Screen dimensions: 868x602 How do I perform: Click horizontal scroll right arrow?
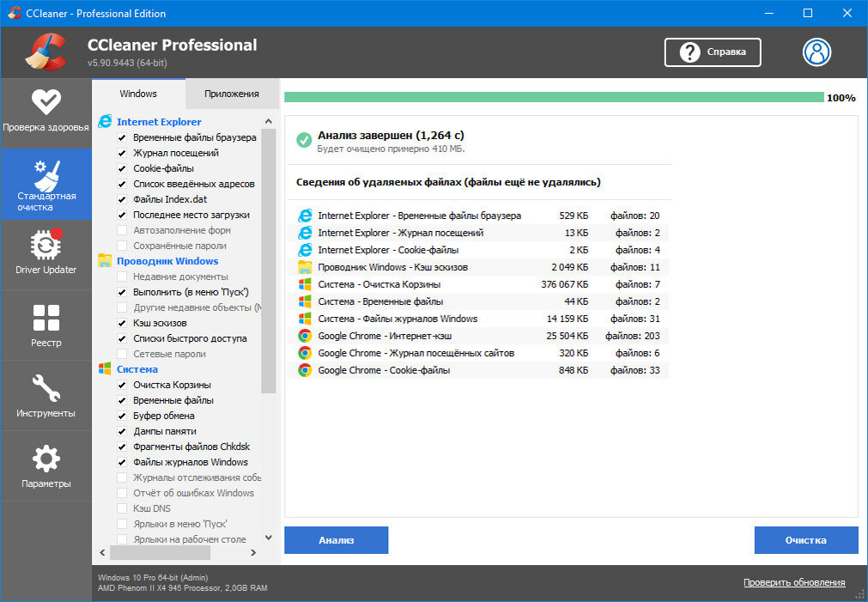(253, 552)
